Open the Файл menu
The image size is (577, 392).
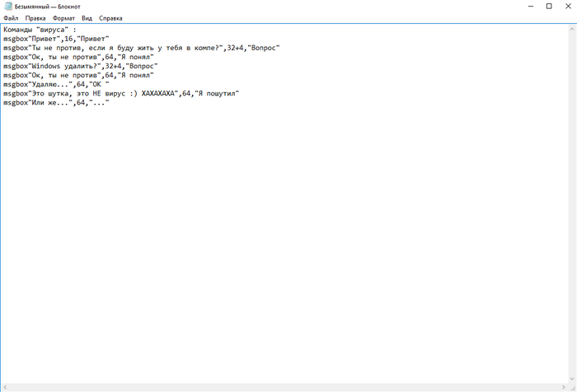(11, 18)
